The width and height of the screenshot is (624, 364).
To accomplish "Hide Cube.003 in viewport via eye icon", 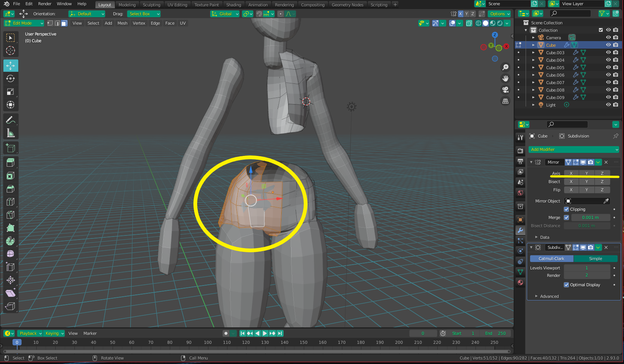I will pos(608,52).
